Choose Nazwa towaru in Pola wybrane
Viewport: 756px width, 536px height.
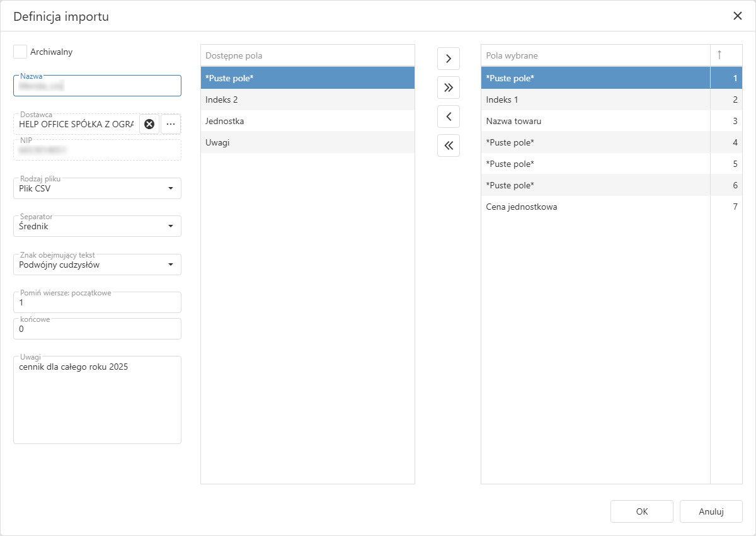[x=595, y=121]
